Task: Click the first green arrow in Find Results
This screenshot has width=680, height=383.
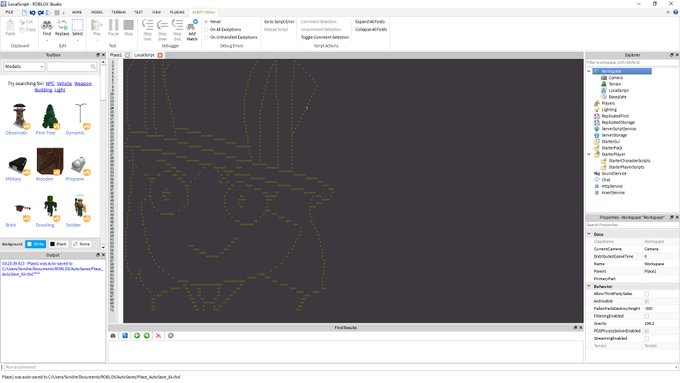Action: point(137,336)
